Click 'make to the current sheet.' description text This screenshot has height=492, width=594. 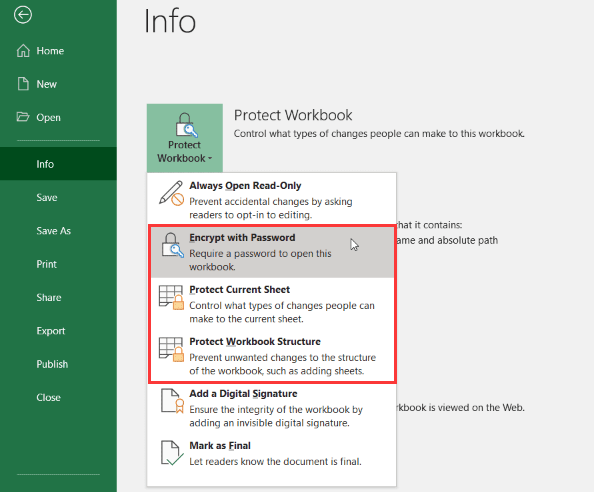point(246,319)
